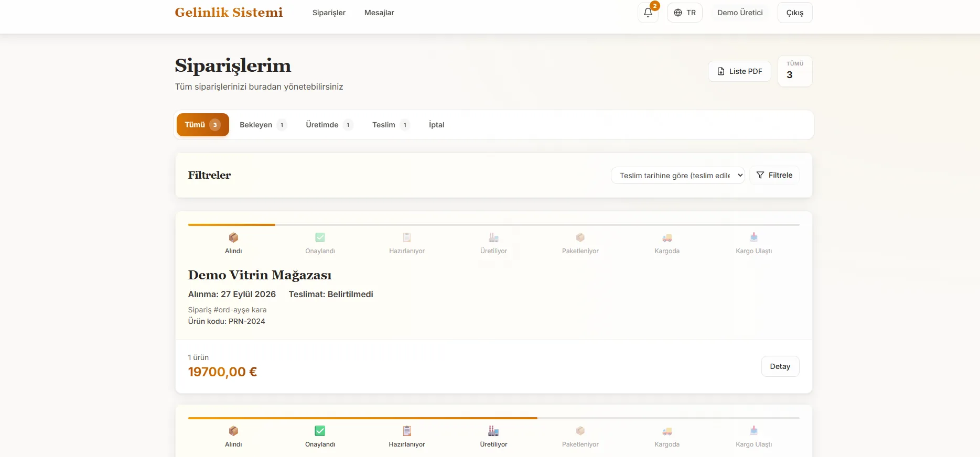Open the delivery date sort dropdown
The image size is (980, 457).
[x=678, y=176]
